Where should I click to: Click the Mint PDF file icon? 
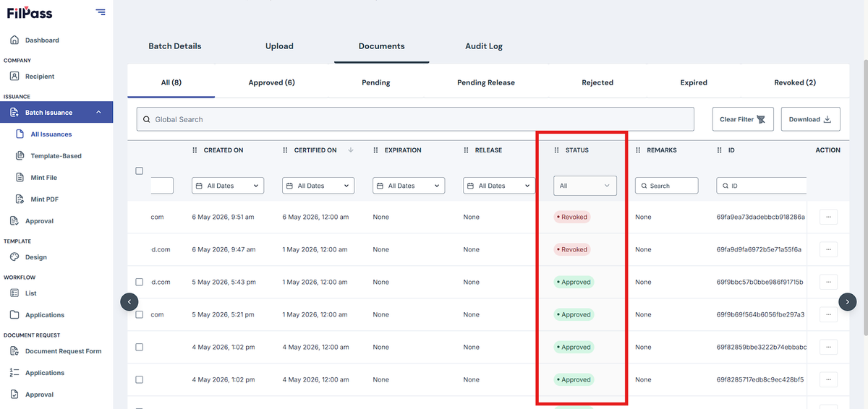(20, 199)
